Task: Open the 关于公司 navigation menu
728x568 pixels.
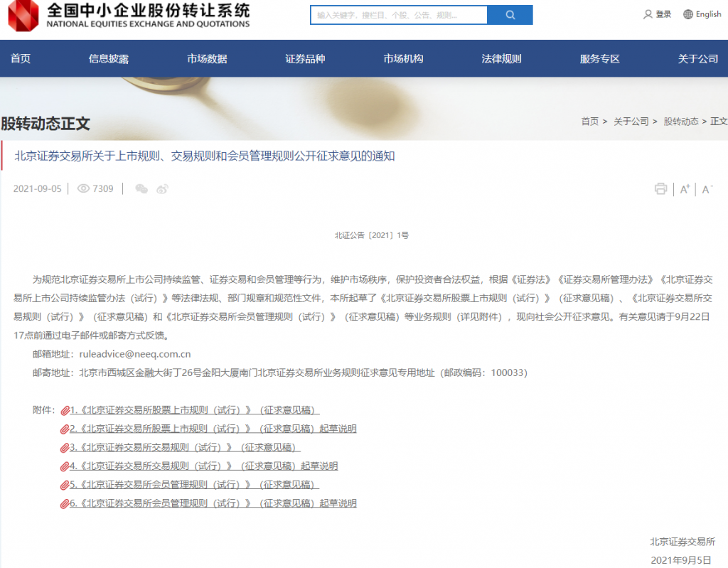Action: pos(698,58)
